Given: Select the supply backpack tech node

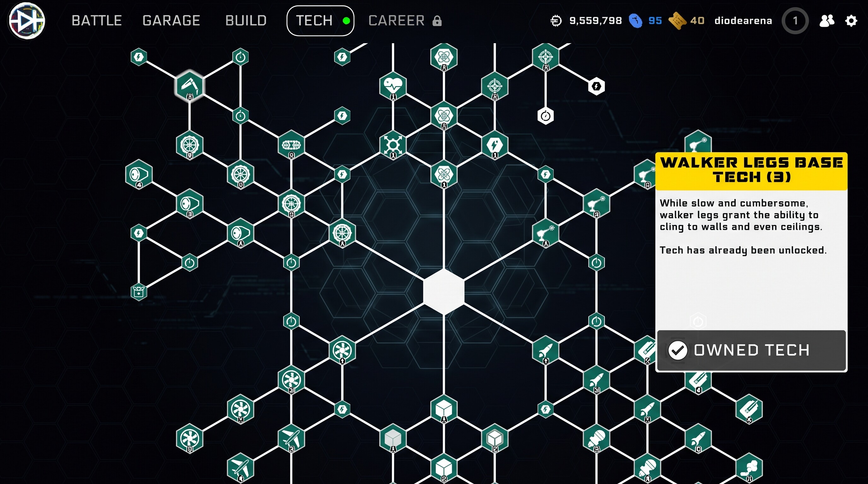Looking at the screenshot, I should click(139, 292).
